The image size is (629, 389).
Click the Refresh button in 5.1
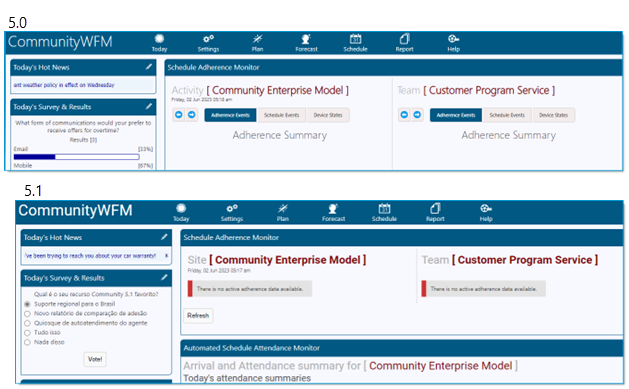pos(198,316)
